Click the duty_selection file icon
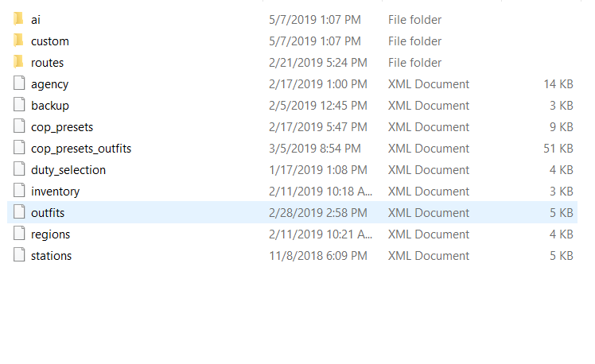595x364 pixels. point(19,169)
